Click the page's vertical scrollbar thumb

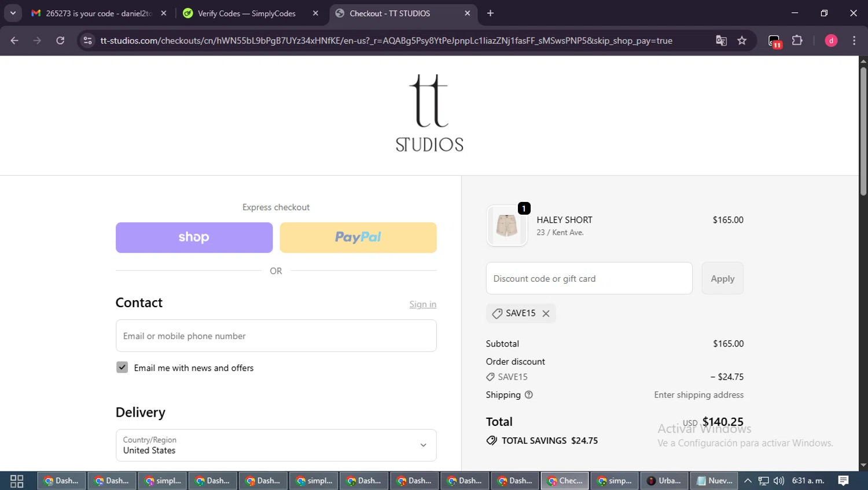click(x=863, y=131)
